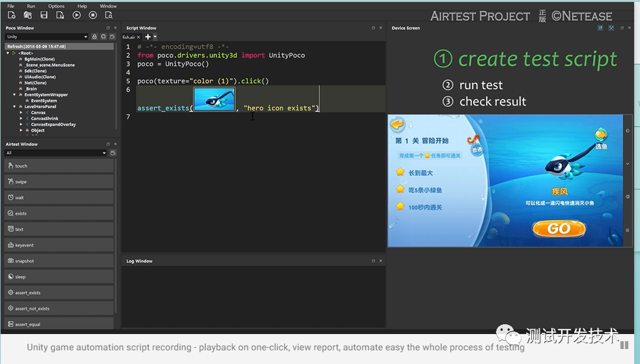Add a new script tab with plus button
The width and height of the screenshot is (640, 364).
148,36
